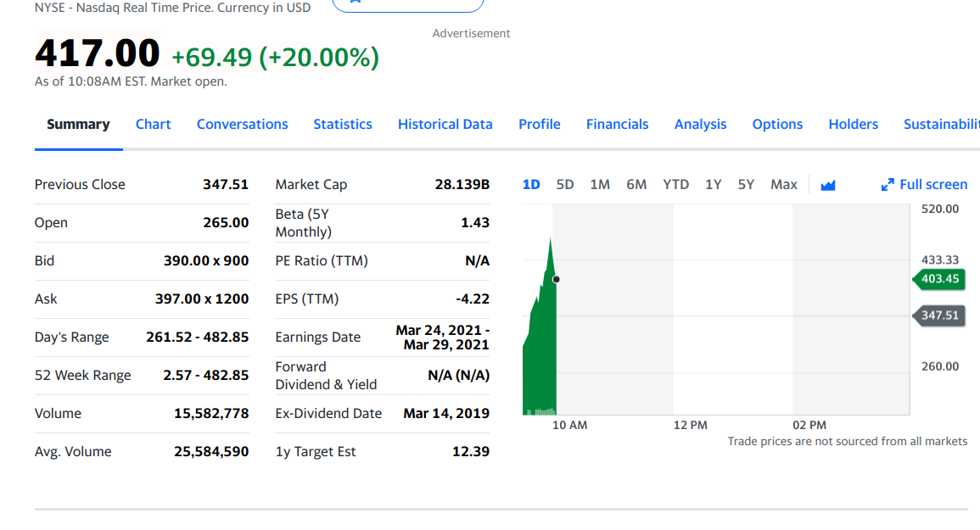Select the 5Y chart range
Screen dimensions: 980x530
point(746,184)
